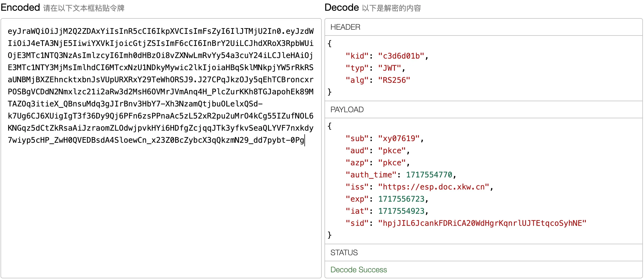The height and width of the screenshot is (280, 644).
Task: Place cursor on first line of encoded token
Action: [x=161, y=31]
